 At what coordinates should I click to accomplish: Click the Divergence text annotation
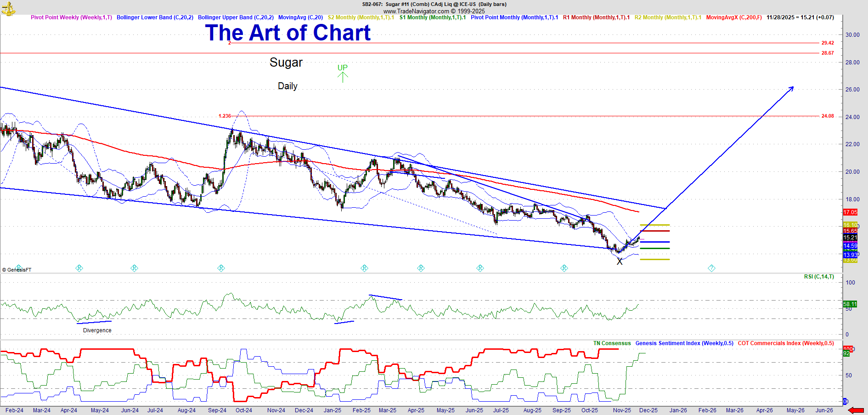[x=97, y=330]
